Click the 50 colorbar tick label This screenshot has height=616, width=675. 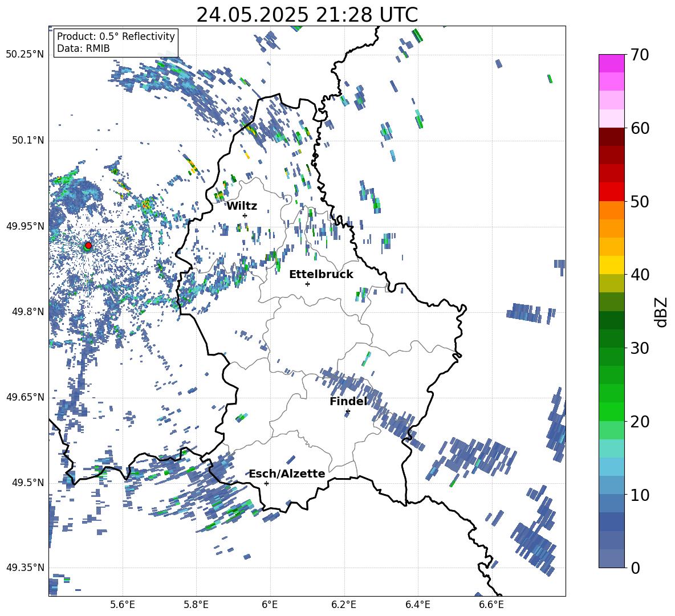click(x=640, y=201)
